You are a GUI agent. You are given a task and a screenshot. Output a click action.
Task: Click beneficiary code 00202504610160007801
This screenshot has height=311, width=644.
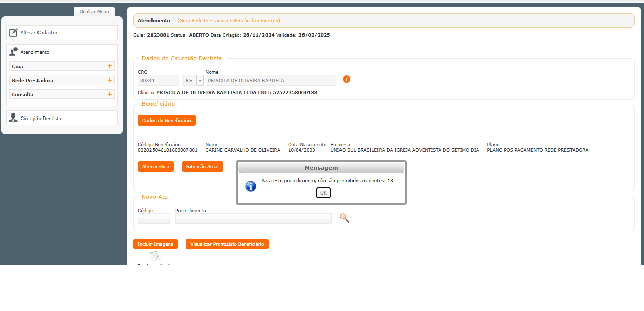click(x=168, y=150)
